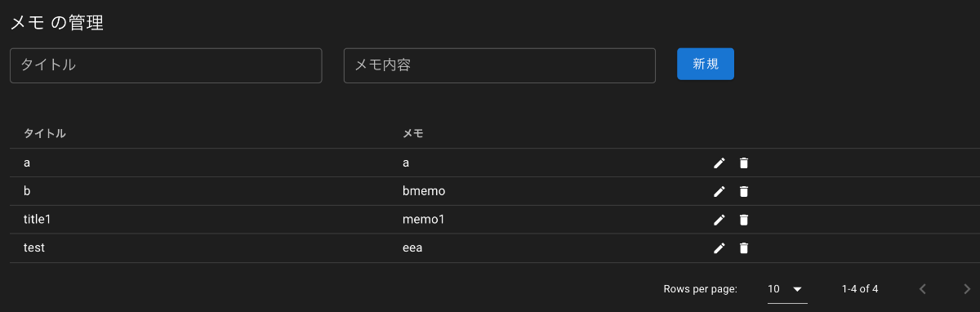Go to next page arrow

[x=966, y=289]
